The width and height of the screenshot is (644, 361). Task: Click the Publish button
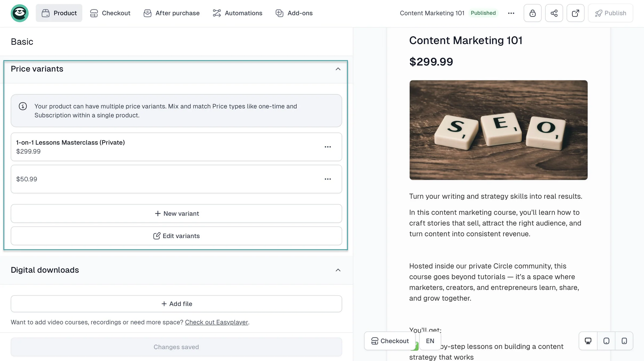pos(610,13)
